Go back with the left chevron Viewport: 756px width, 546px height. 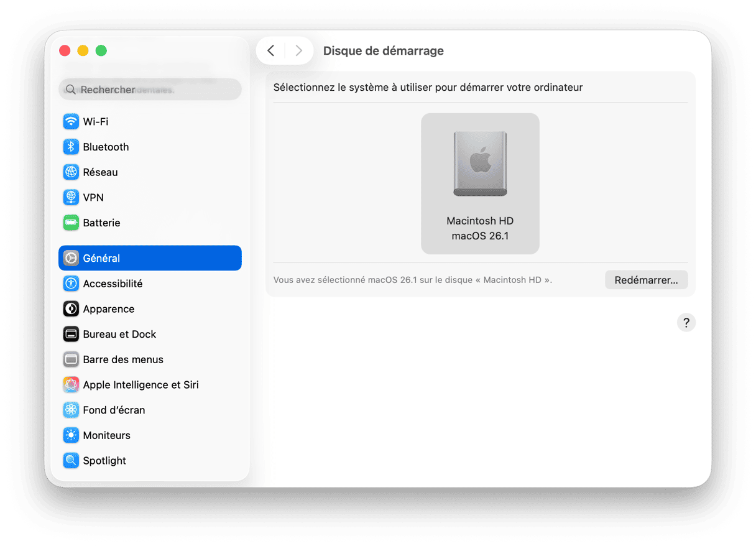click(x=271, y=51)
